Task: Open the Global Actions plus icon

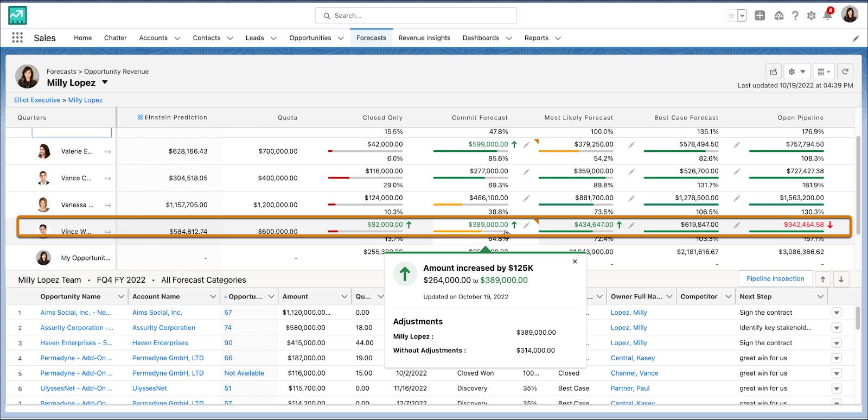Action: coord(760,16)
